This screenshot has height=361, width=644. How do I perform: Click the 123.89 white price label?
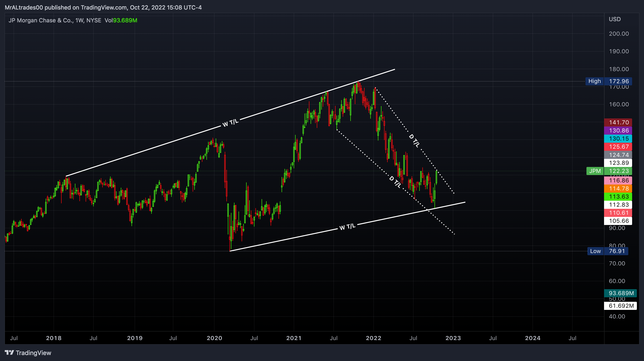pyautogui.click(x=618, y=163)
